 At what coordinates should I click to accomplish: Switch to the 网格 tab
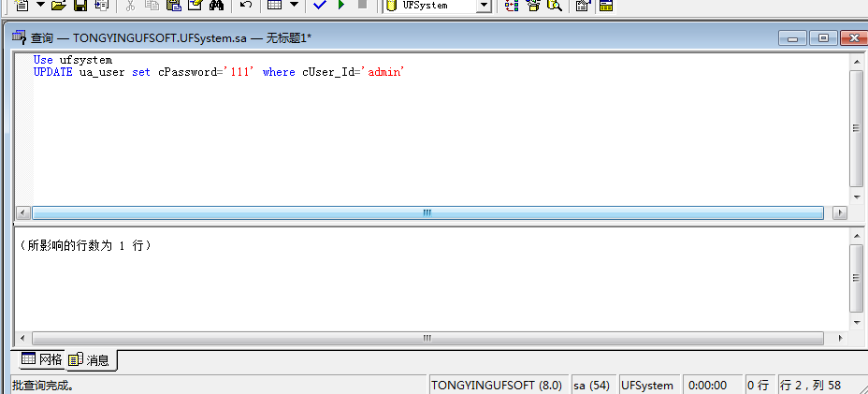pos(42,359)
